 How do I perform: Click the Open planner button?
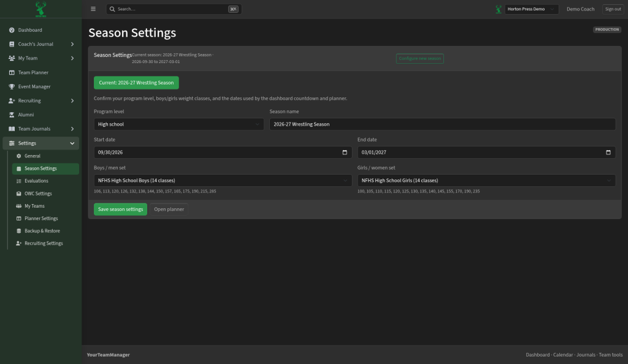[169, 209]
